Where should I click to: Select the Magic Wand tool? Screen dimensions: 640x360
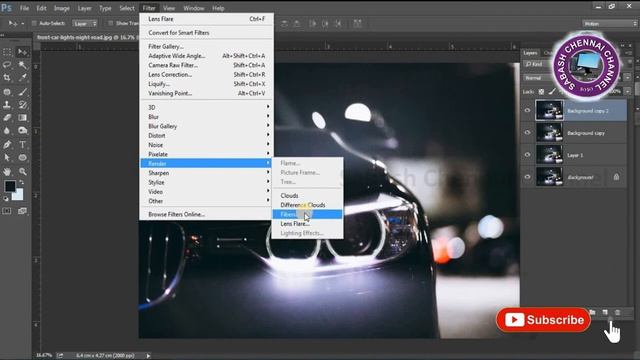pyautogui.click(x=22, y=65)
